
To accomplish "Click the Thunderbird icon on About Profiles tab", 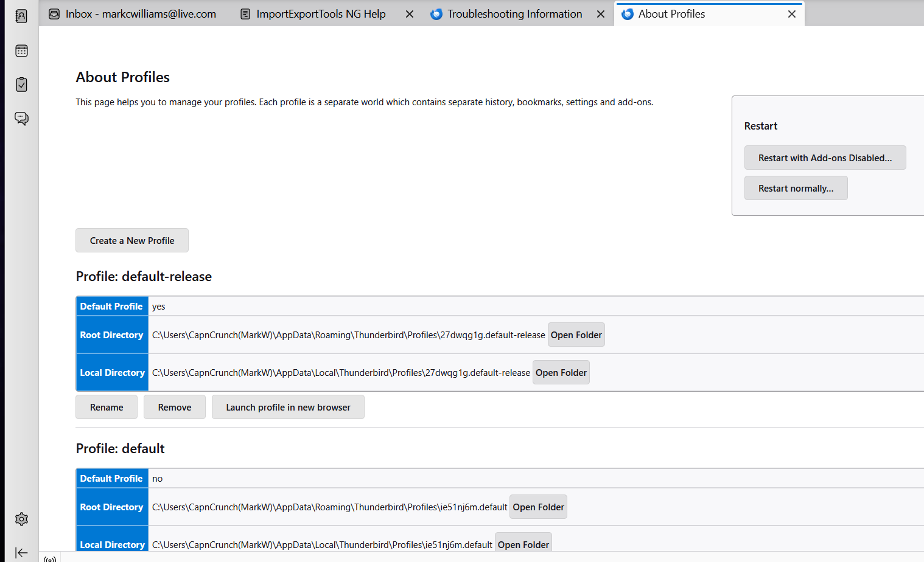I will [x=628, y=14].
